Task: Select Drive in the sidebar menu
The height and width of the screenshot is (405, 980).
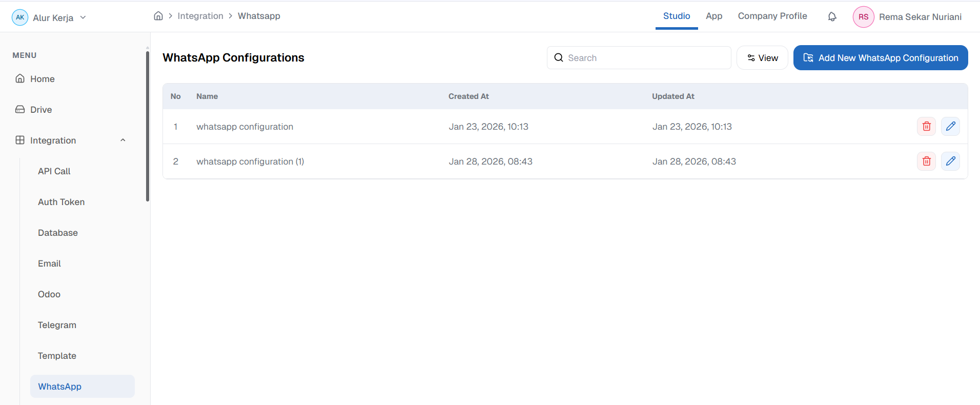Action: tap(41, 110)
